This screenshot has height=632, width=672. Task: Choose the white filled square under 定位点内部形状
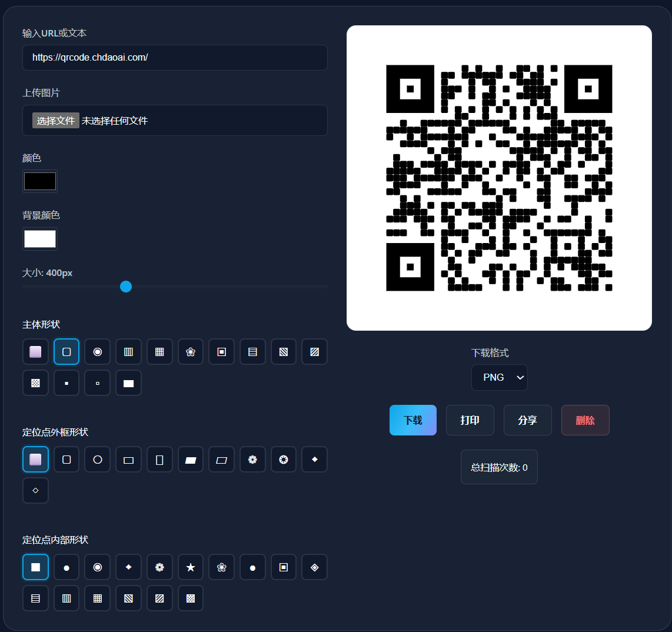pyautogui.click(x=35, y=567)
